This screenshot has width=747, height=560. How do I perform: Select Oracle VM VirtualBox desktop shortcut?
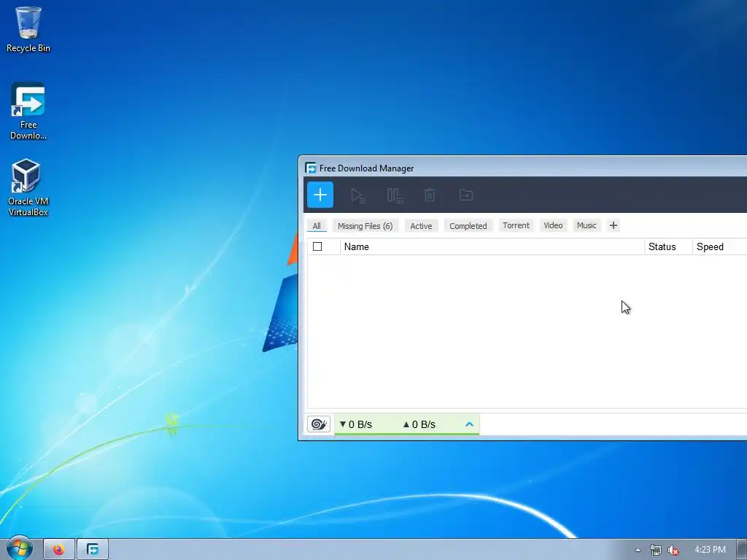click(28, 187)
